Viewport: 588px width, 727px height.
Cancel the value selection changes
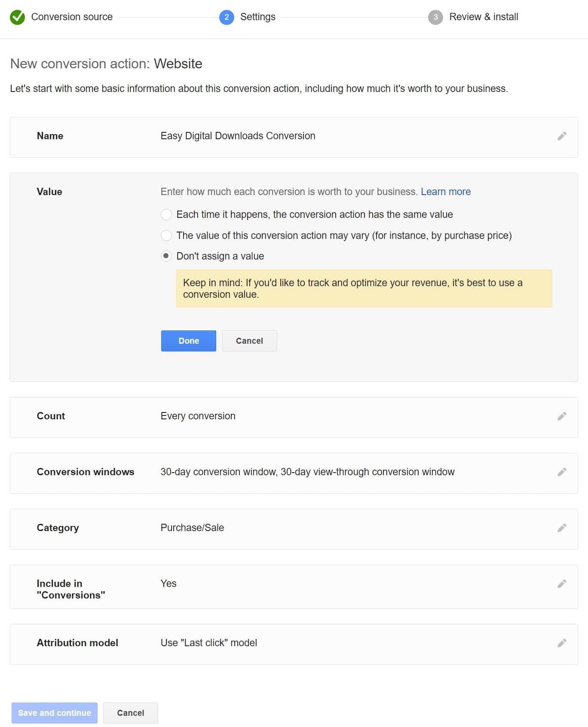click(x=249, y=340)
